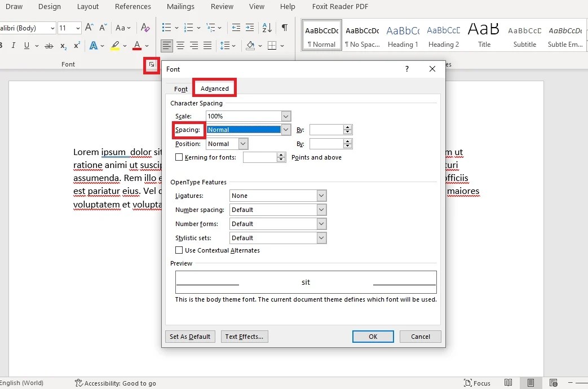Click the Set As Default button
The height and width of the screenshot is (389, 588).
(190, 336)
